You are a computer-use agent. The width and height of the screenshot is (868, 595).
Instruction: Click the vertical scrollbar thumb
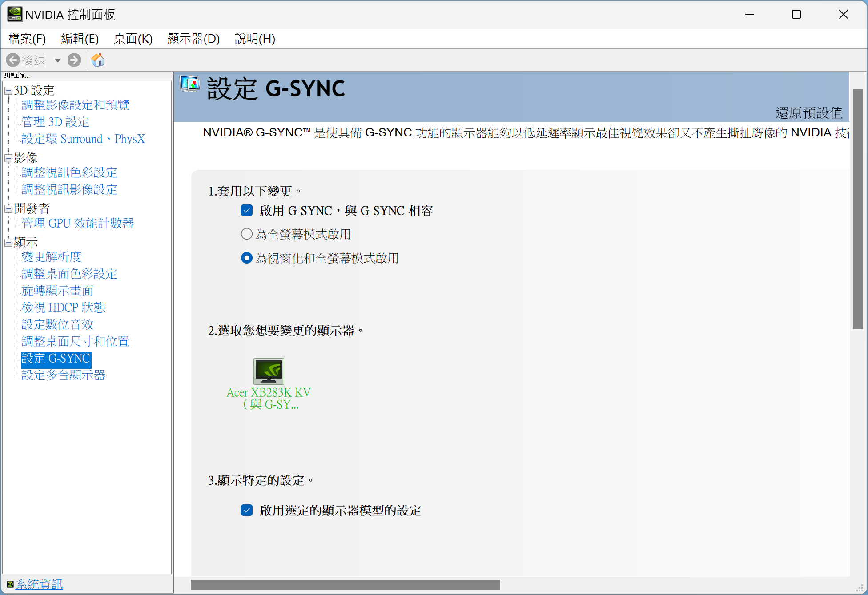click(x=858, y=209)
